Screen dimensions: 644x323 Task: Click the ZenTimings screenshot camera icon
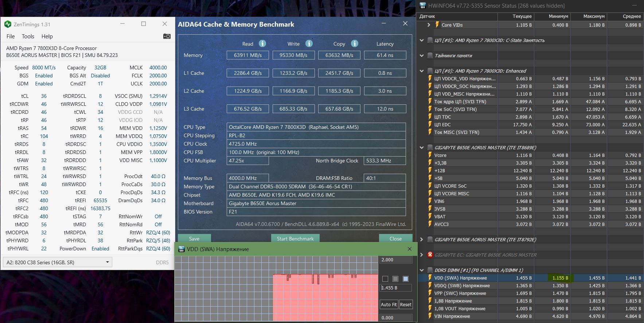pyautogui.click(x=167, y=36)
